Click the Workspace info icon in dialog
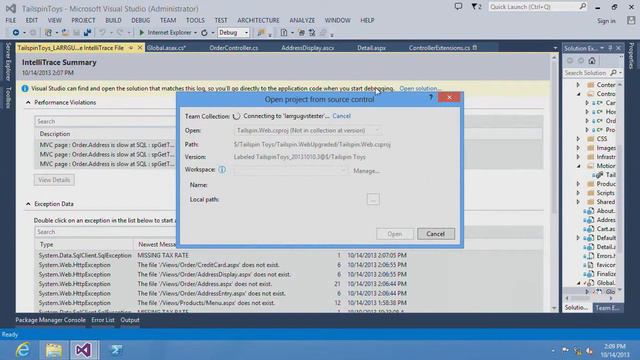The height and width of the screenshot is (360, 640). click(x=222, y=169)
